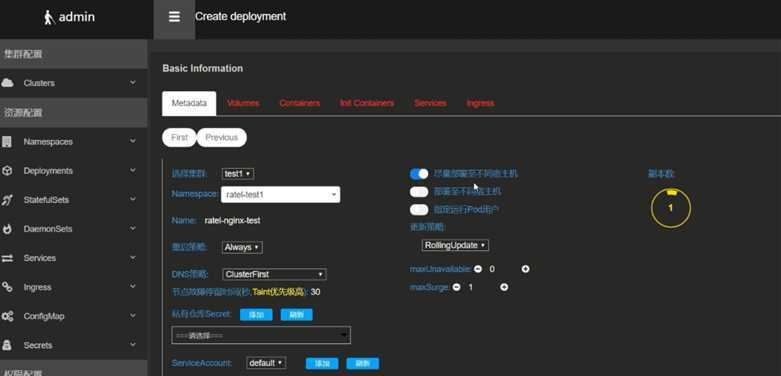Open the test1 cluster dropdown
This screenshot has height=376, width=781.
coord(238,174)
